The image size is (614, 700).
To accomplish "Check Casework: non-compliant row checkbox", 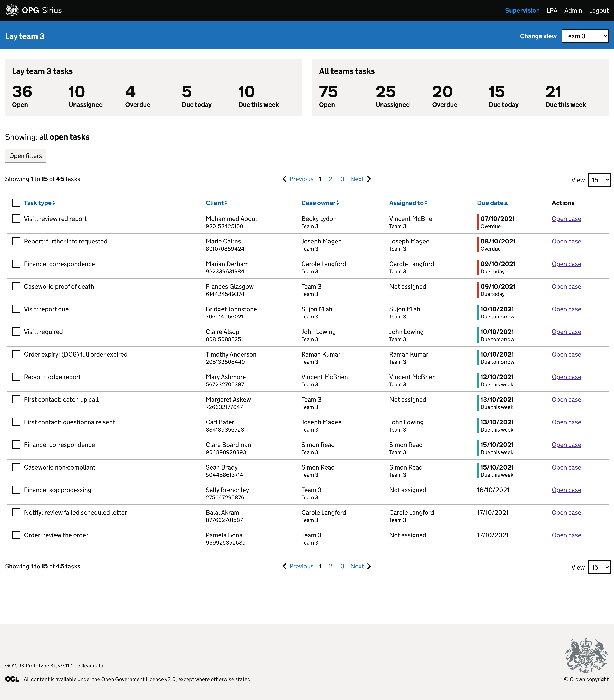I will (16, 467).
